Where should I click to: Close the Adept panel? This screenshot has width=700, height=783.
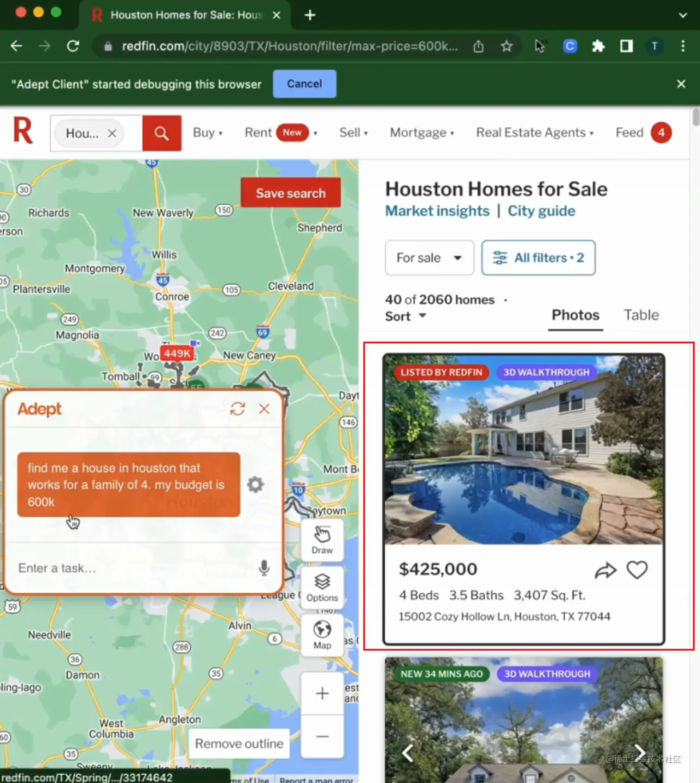[264, 408]
